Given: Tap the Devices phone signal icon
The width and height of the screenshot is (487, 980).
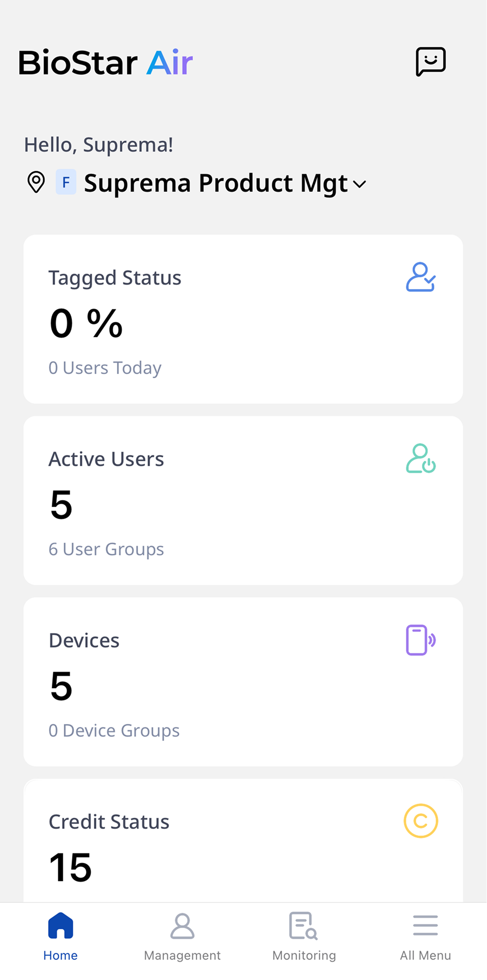Looking at the screenshot, I should (x=421, y=640).
